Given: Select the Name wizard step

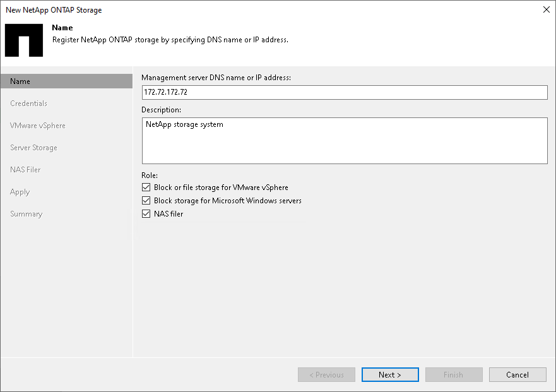Looking at the screenshot, I should click(x=67, y=81).
